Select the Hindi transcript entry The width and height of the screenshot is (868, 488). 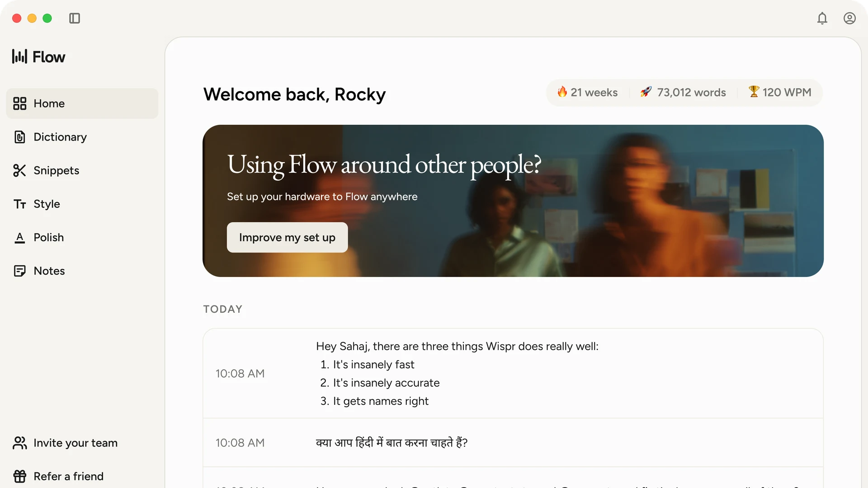tap(513, 443)
